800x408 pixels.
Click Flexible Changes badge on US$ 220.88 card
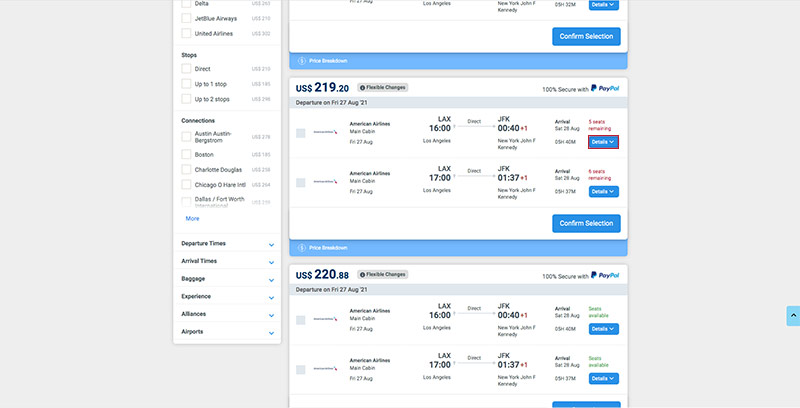[x=383, y=274]
